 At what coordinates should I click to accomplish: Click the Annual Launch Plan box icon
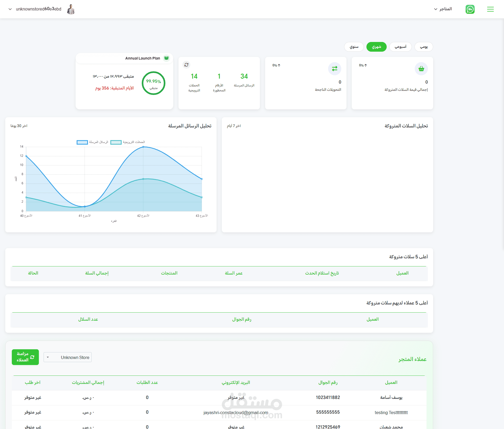pos(166,58)
